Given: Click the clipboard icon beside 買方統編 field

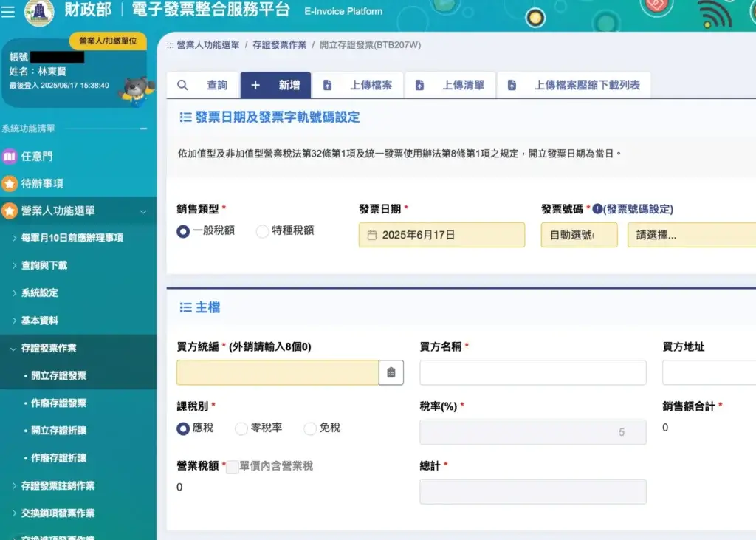Looking at the screenshot, I should point(391,373).
